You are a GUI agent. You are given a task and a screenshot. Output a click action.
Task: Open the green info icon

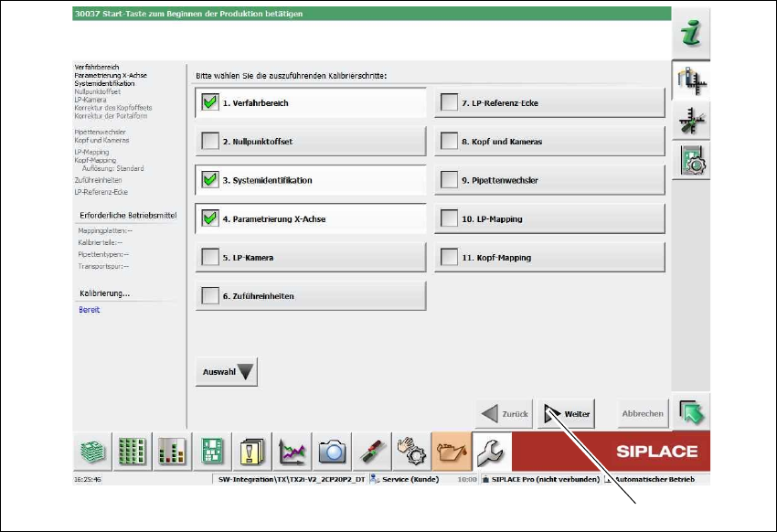point(691,34)
